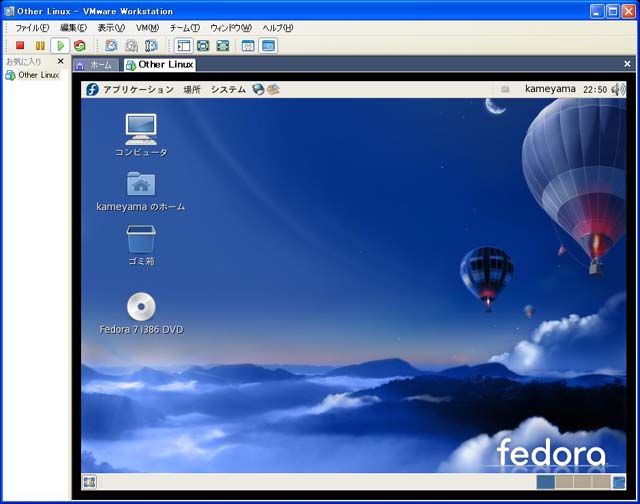The height and width of the screenshot is (504, 640).
Task: Open the チーム(T) menu
Action: (x=184, y=28)
